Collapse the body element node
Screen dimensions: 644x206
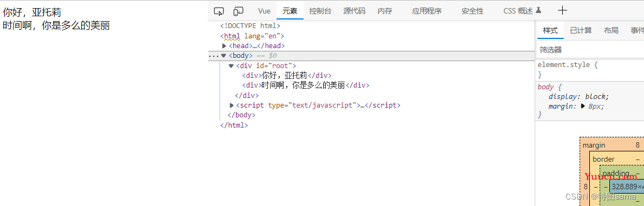pos(224,56)
